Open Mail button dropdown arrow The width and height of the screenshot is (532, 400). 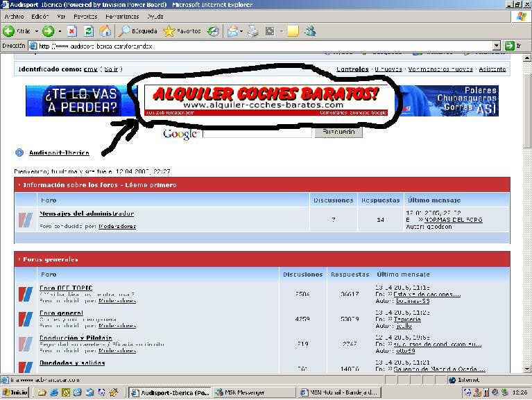coord(241,31)
